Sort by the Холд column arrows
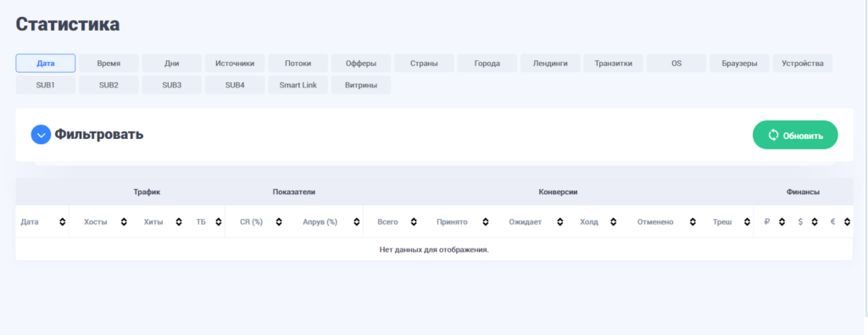868x335 pixels. [x=614, y=222]
